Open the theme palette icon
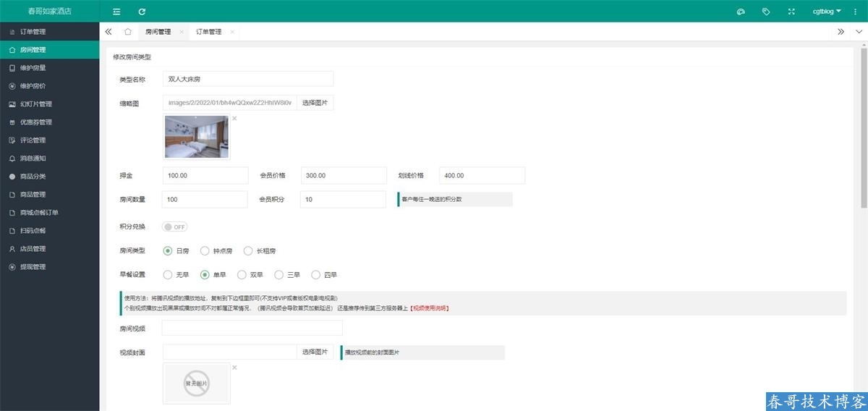This screenshot has height=411, width=868. [740, 12]
